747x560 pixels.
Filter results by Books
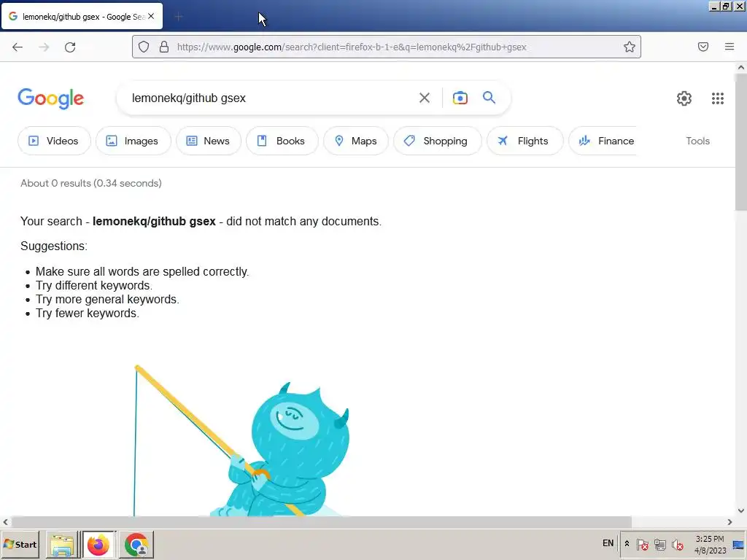click(282, 141)
